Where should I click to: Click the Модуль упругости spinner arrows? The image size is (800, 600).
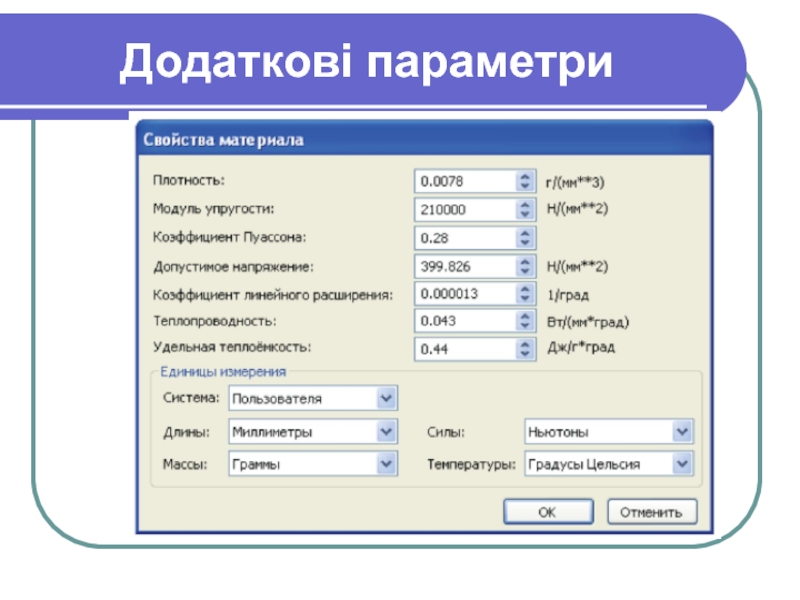tap(525, 210)
